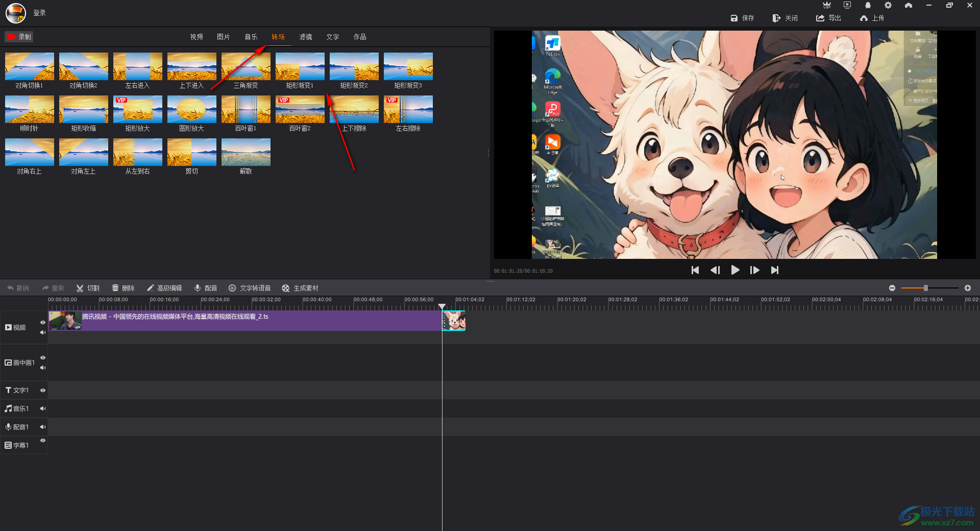
Task: Switch to the 滤镜 tab
Action: tap(306, 37)
